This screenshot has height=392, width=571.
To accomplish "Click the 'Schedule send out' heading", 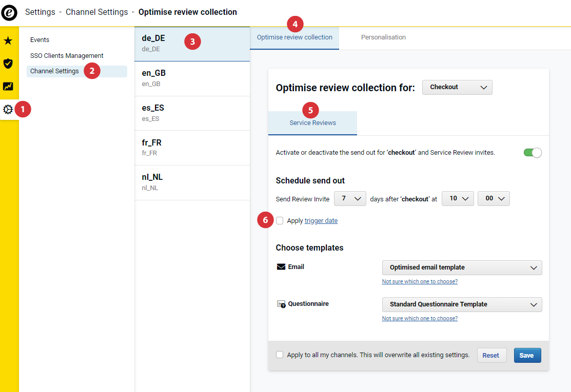I will (x=310, y=181).
